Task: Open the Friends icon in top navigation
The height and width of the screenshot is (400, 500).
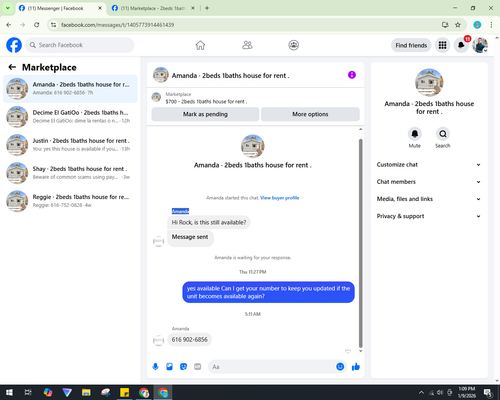Action: click(247, 45)
